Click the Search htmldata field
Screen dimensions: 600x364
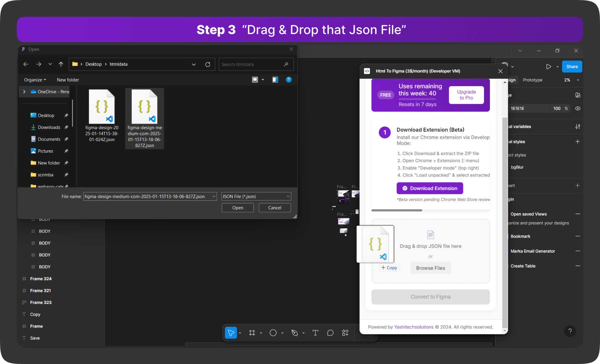256,64
